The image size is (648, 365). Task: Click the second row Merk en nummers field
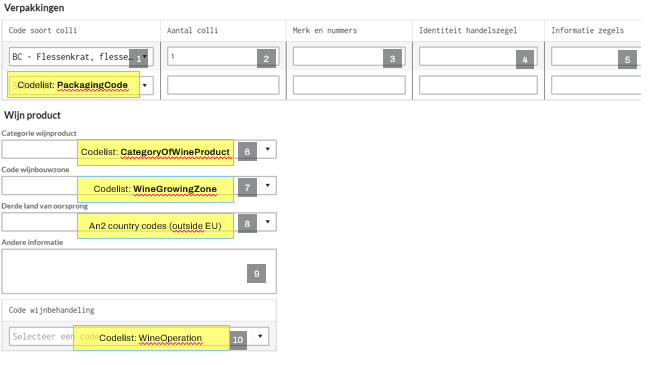[349, 85]
